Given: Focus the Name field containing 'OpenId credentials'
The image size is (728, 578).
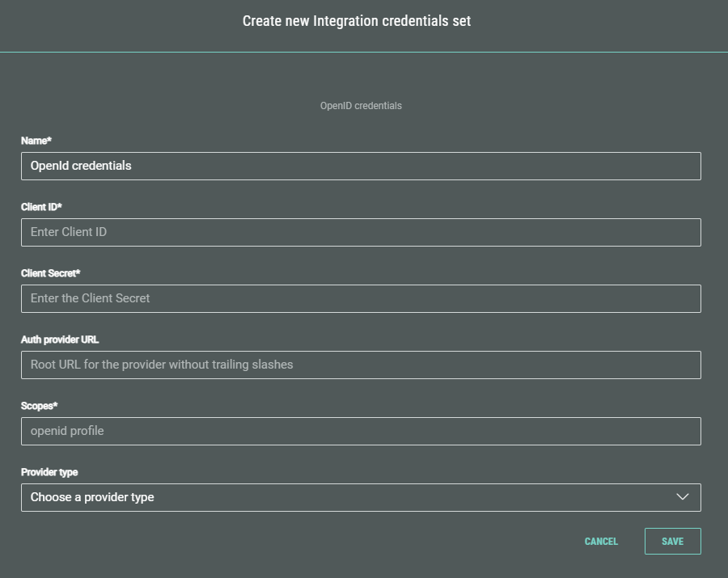Looking at the screenshot, I should click(361, 166).
